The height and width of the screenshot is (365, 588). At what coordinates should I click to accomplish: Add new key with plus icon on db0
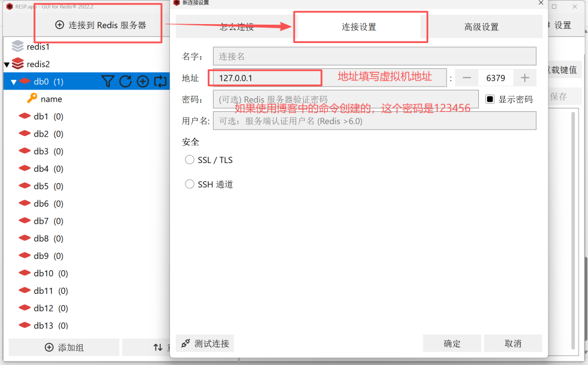[x=142, y=81]
